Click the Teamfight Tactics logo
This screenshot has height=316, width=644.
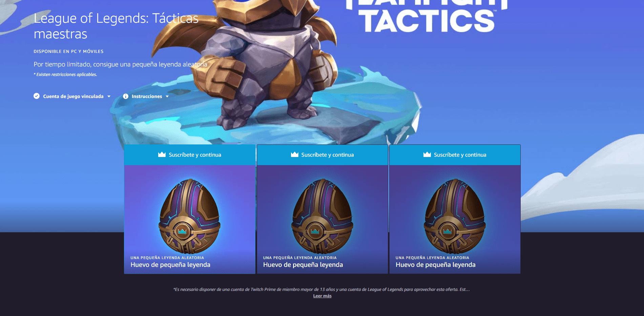coord(427,16)
